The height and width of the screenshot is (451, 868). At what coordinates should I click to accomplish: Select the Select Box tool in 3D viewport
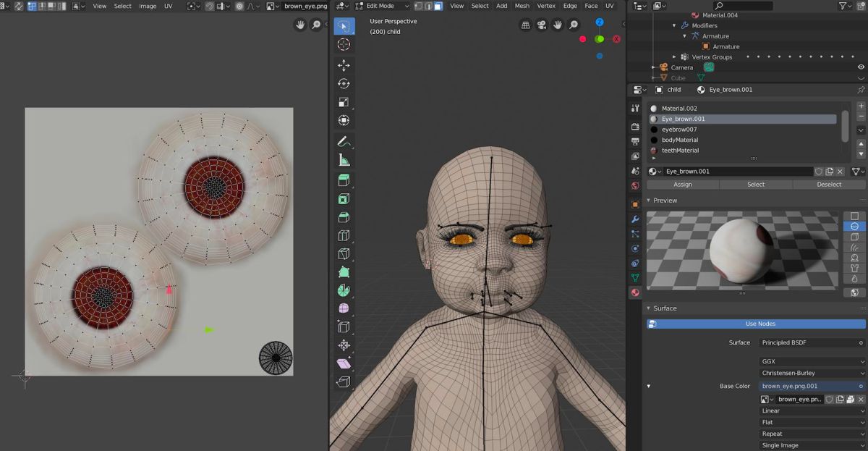[344, 27]
